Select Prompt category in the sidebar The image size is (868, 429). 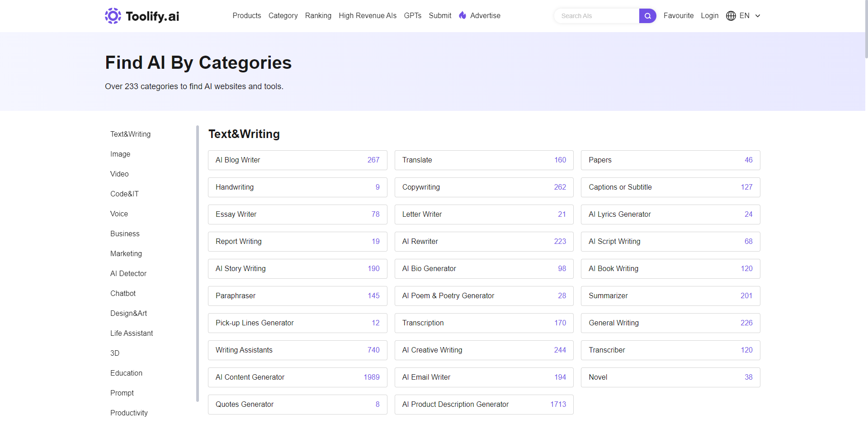(x=122, y=393)
